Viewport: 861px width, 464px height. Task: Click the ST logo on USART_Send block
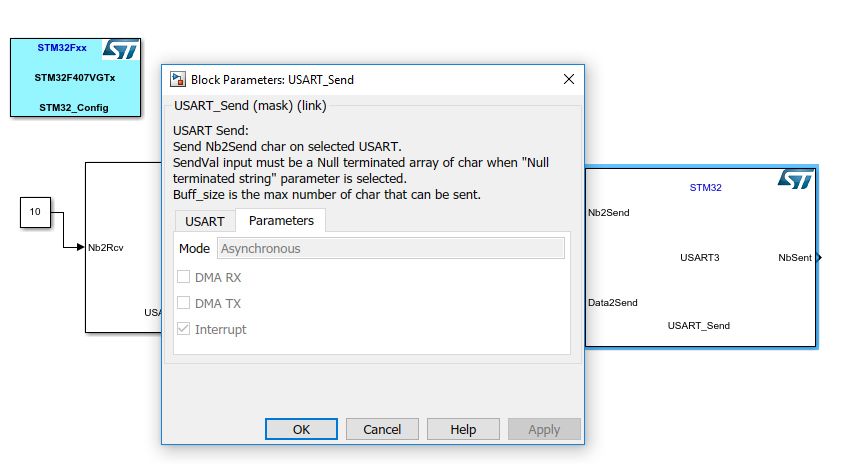pos(795,180)
